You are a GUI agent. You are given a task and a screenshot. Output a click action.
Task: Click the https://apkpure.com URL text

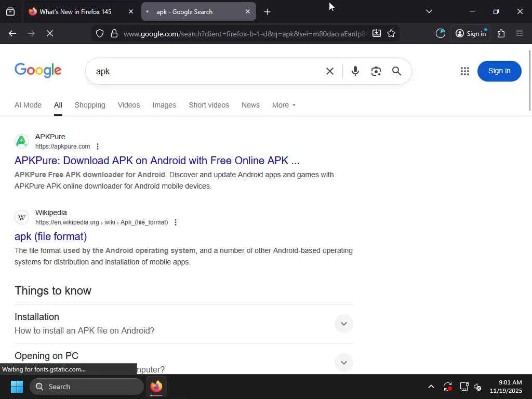pos(62,147)
